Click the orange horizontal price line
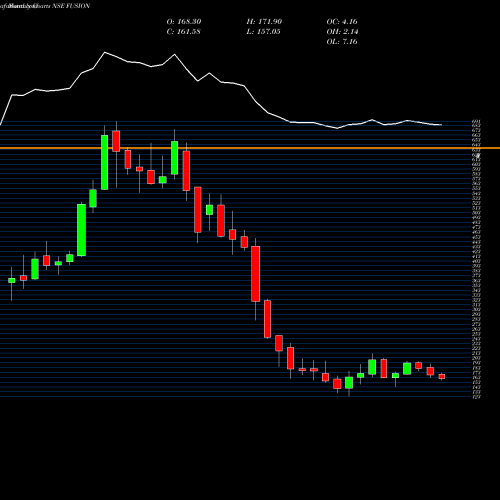This screenshot has height=500, width=500. 250,148
